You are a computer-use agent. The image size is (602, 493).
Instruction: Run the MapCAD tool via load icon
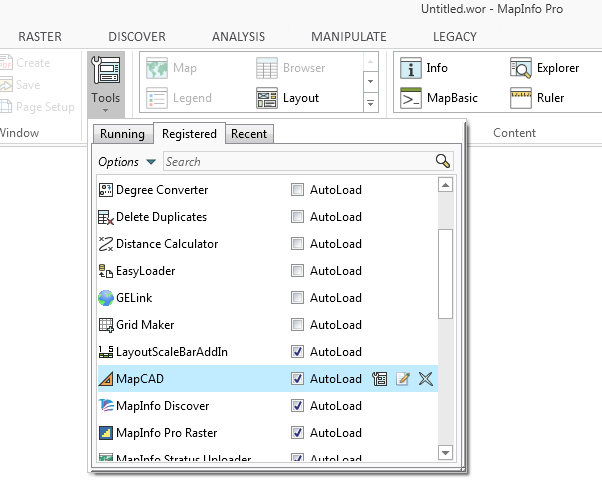coord(380,379)
